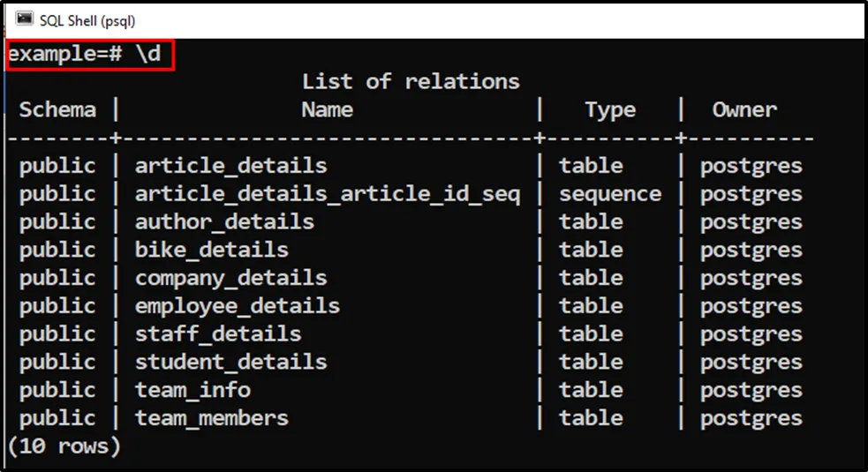Click the "Type" column header
The height and width of the screenshot is (472, 868).
pyautogui.click(x=609, y=110)
